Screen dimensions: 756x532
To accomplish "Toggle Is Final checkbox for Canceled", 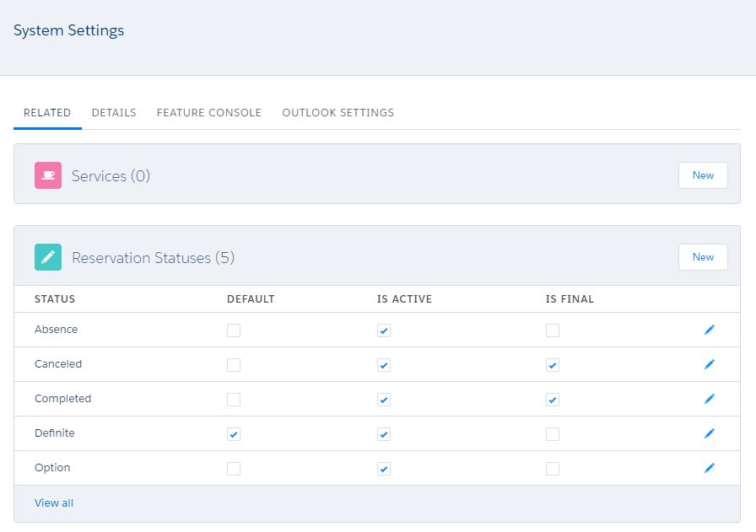I will [553, 365].
